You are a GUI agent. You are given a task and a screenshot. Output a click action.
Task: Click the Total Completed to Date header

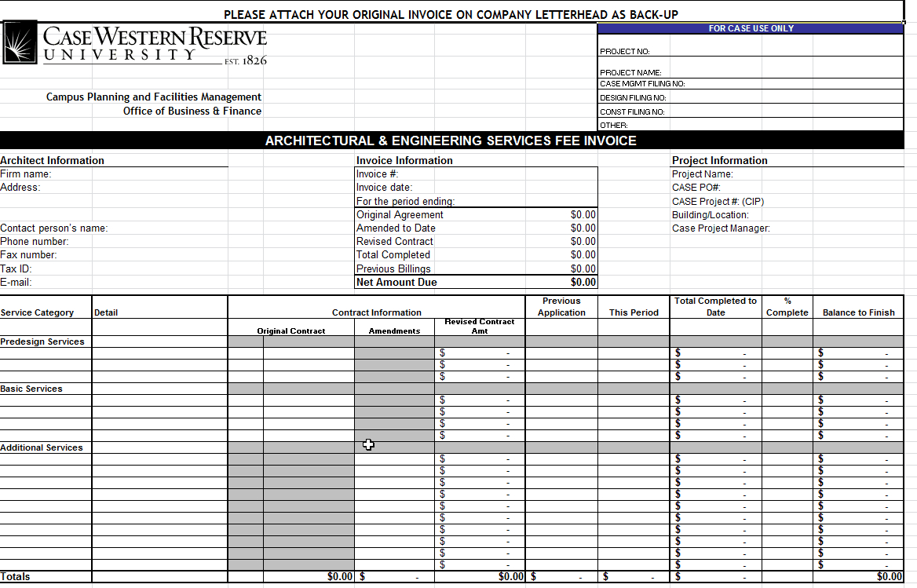[x=715, y=307]
